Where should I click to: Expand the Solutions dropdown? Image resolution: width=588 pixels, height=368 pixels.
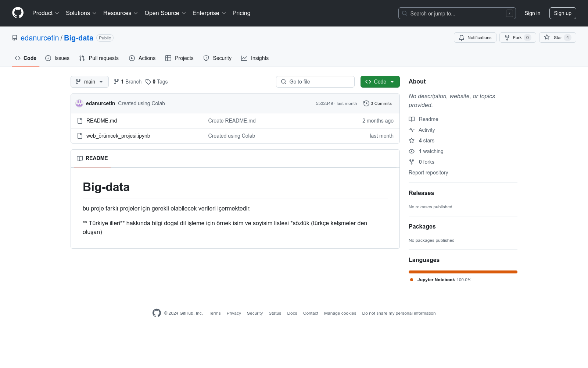[x=81, y=13]
